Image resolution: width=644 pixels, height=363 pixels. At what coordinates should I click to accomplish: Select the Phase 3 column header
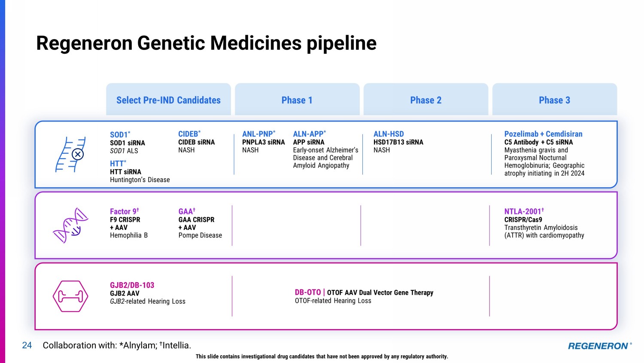(x=554, y=100)
